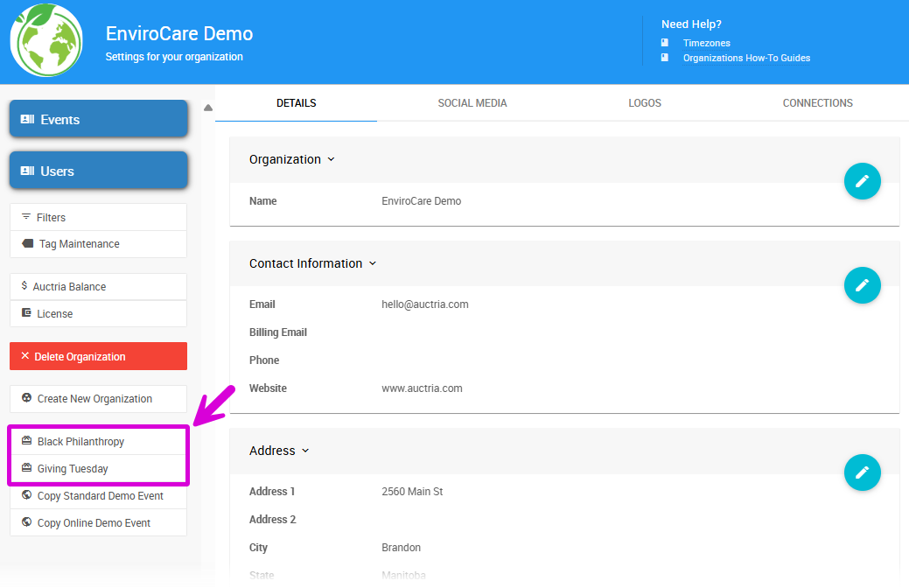Click the dollar icon for Auctria Balance
The width and height of the screenshot is (909, 588).
coord(24,286)
